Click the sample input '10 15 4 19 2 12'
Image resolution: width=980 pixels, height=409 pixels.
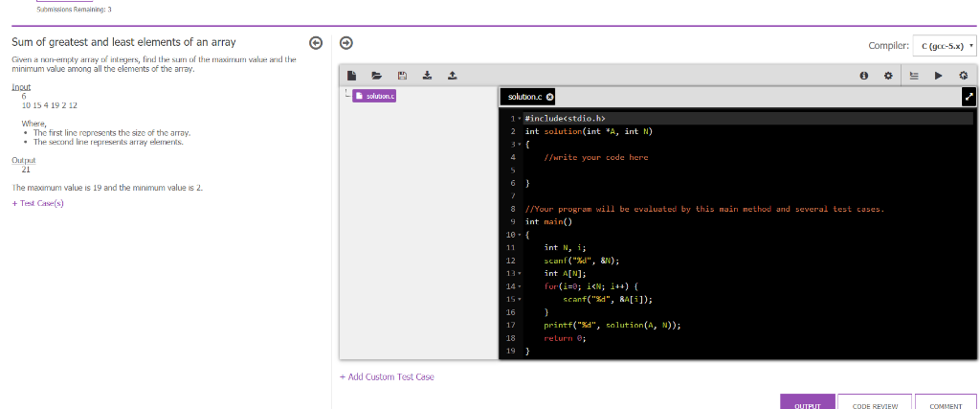(x=50, y=105)
